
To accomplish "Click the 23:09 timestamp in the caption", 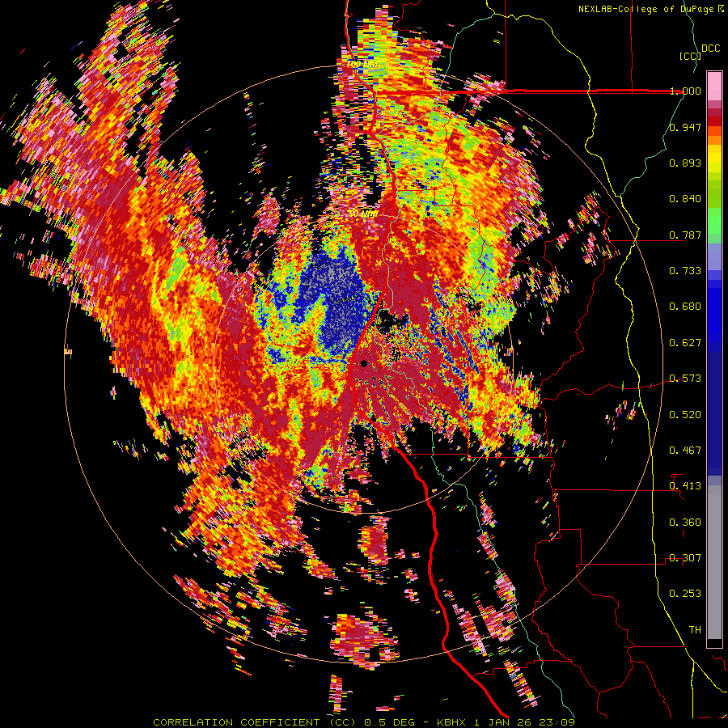I will 558,722.
